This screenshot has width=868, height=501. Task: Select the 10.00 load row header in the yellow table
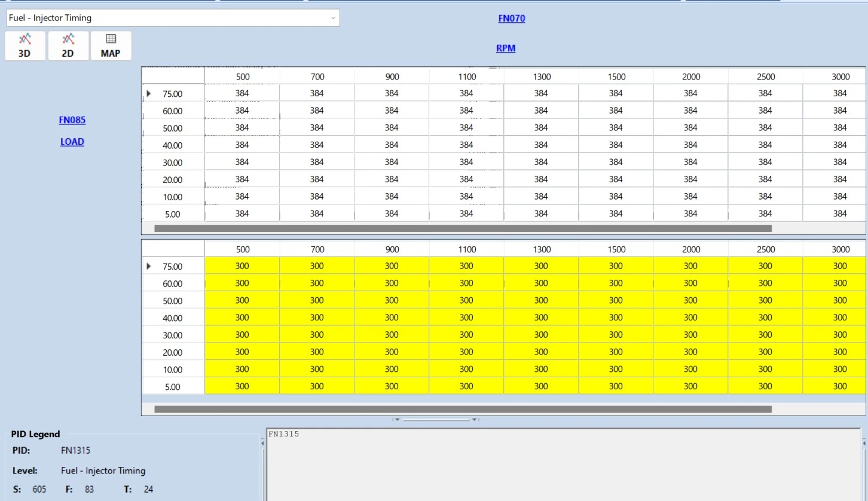tap(173, 369)
